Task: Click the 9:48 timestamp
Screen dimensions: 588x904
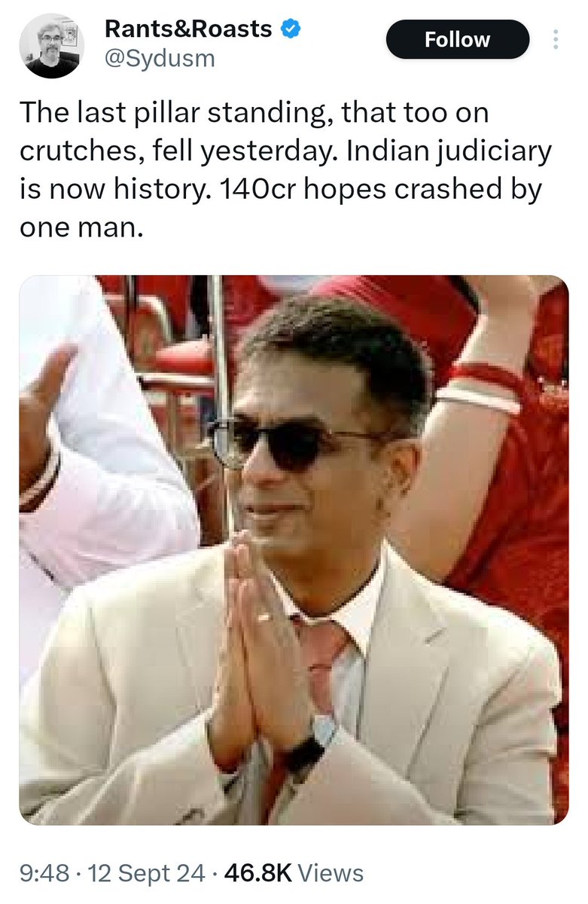Action: tap(44, 874)
